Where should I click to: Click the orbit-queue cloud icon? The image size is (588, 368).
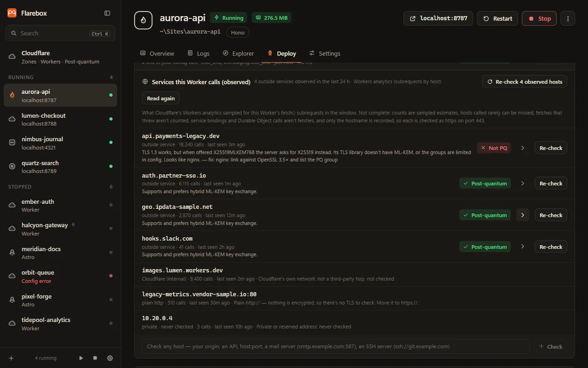pyautogui.click(x=12, y=276)
